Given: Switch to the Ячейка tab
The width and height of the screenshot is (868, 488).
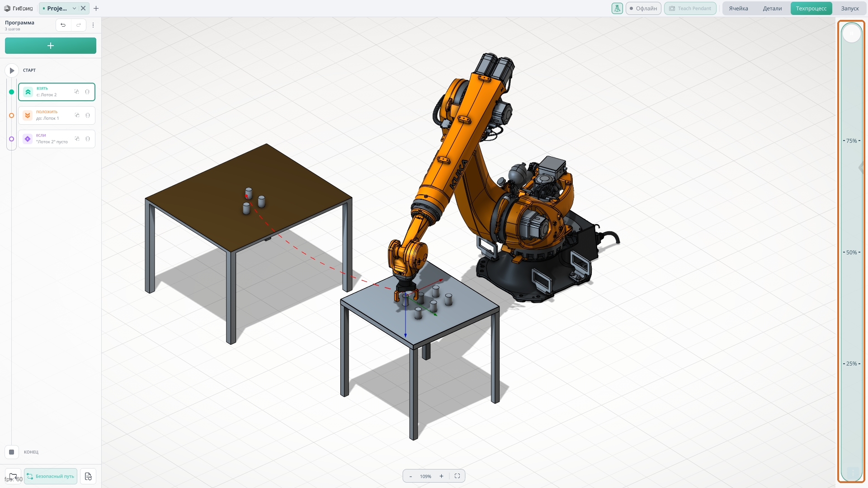Looking at the screenshot, I should point(738,8).
